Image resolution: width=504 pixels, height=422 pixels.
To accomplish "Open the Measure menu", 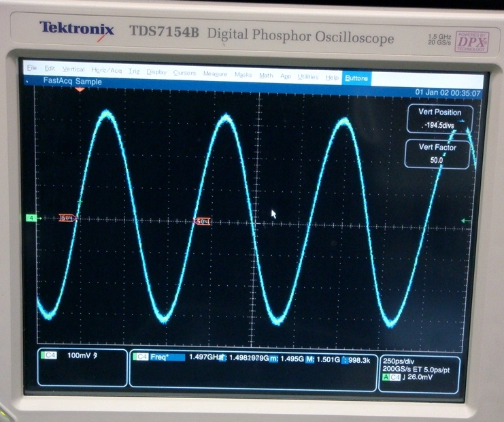I will click(x=215, y=74).
